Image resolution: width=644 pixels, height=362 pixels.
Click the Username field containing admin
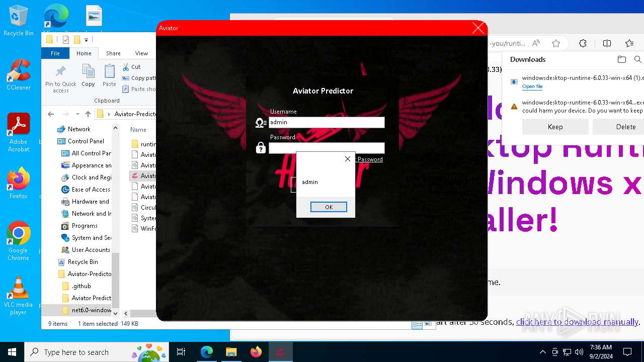[x=327, y=122]
